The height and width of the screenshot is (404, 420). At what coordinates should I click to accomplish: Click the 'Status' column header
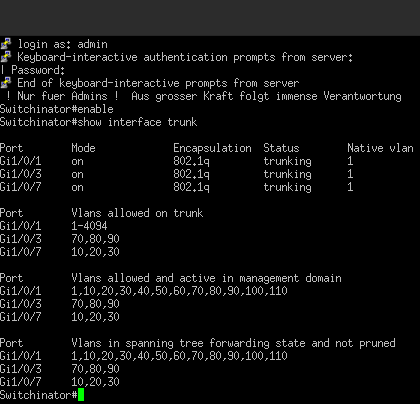point(281,148)
